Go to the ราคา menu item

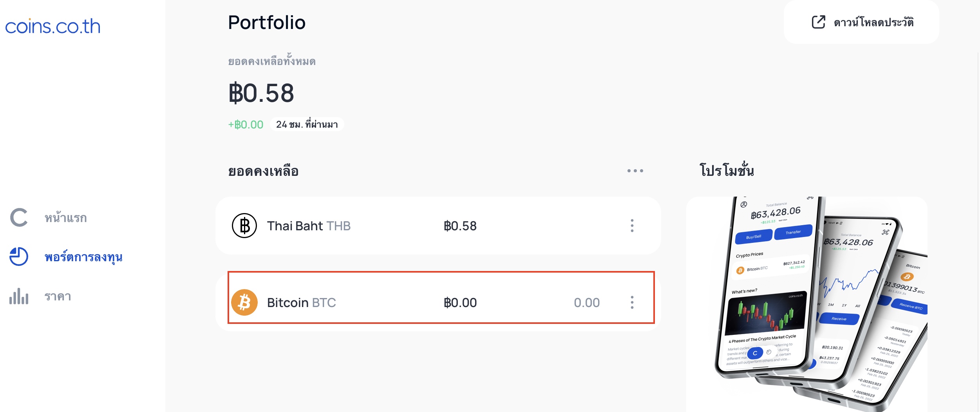58,296
